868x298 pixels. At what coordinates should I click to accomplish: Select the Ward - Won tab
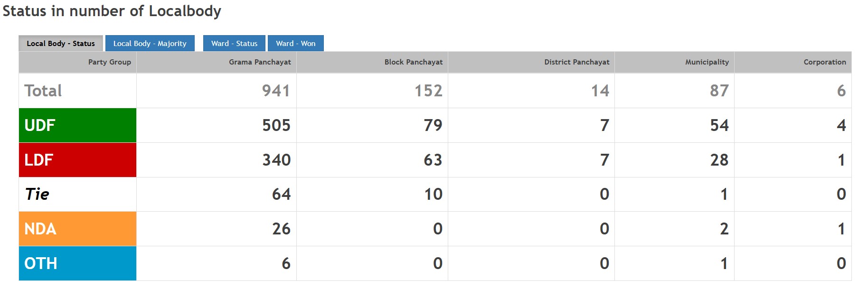coord(295,43)
